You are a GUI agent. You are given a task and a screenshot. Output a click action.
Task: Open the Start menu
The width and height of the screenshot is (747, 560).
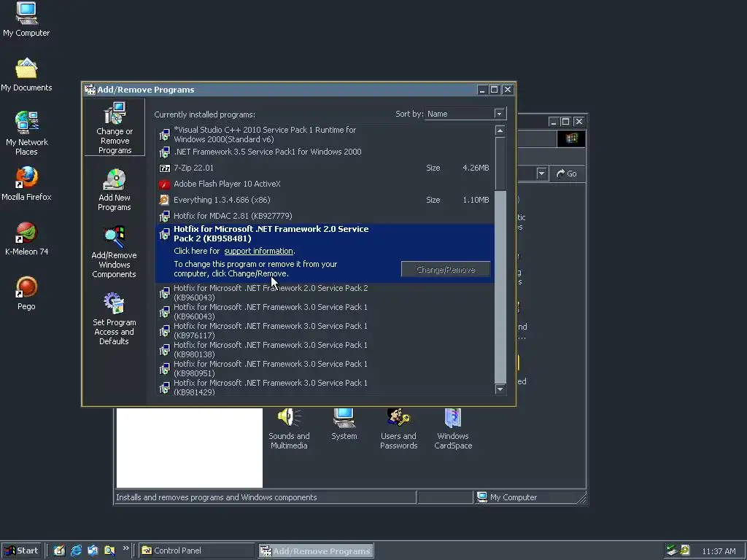pos(21,551)
